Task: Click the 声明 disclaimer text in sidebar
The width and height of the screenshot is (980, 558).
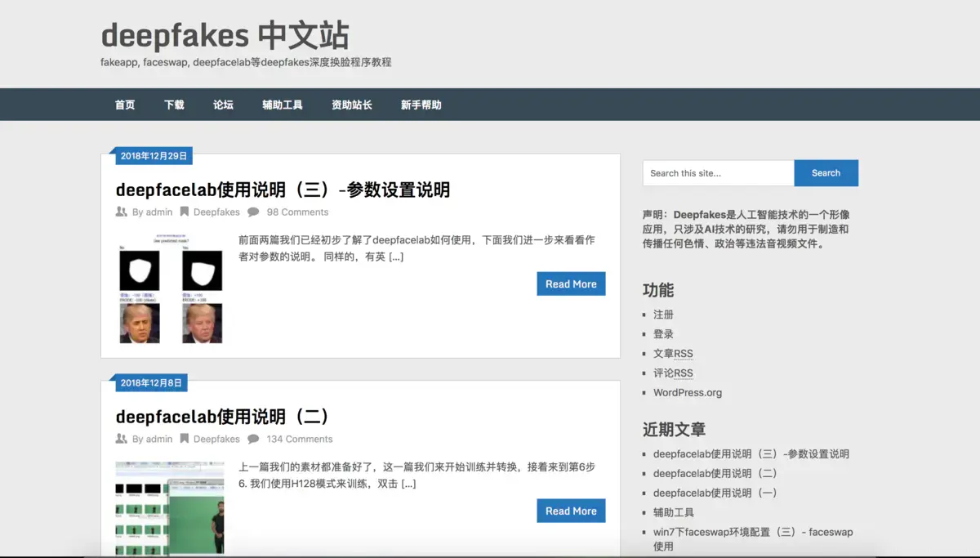Action: pyautogui.click(x=746, y=230)
